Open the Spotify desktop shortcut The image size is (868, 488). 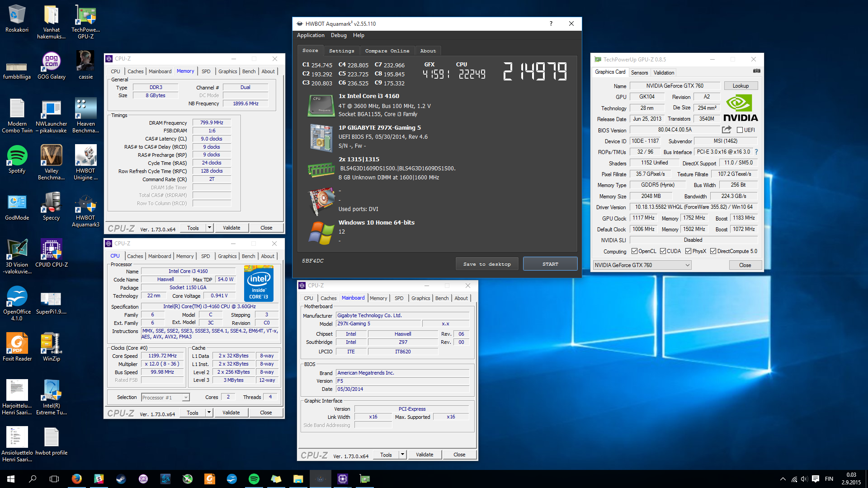17,160
